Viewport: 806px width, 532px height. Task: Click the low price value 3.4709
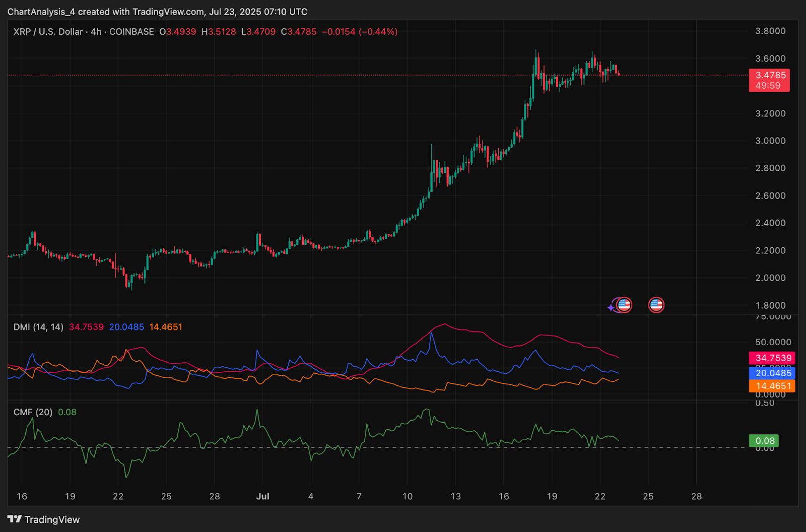pyautogui.click(x=261, y=32)
